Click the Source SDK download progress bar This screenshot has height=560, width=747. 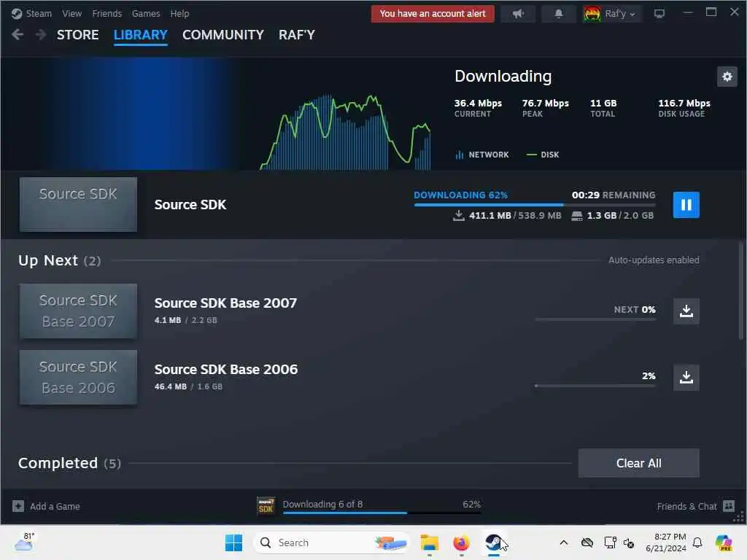(x=535, y=205)
